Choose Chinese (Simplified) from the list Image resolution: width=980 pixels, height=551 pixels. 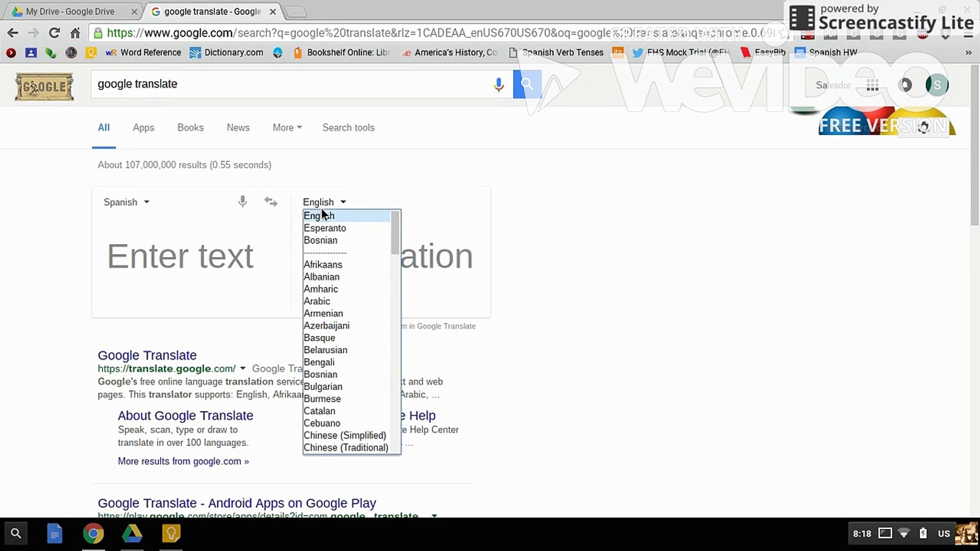coord(347,435)
